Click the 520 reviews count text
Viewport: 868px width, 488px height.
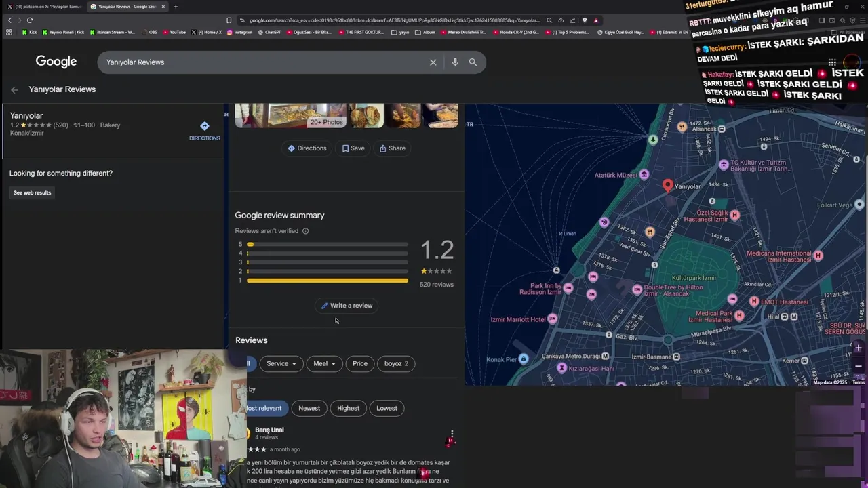[436, 285]
